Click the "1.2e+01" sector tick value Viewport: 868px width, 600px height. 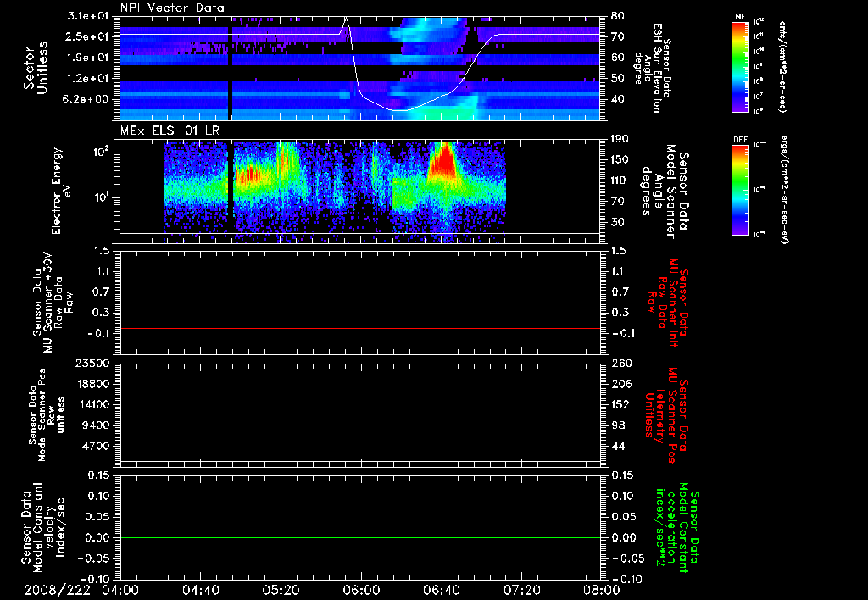[89, 79]
